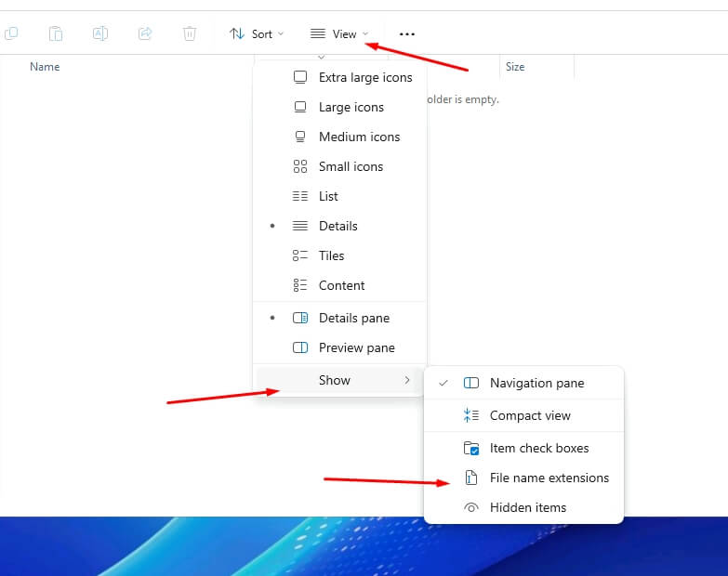The image size is (728, 576).
Task: Switch to Tiles view
Action: coord(340,255)
